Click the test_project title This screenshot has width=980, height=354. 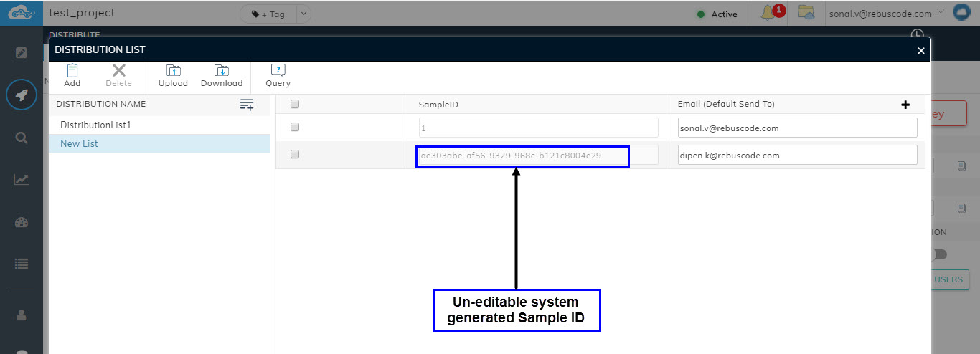82,13
